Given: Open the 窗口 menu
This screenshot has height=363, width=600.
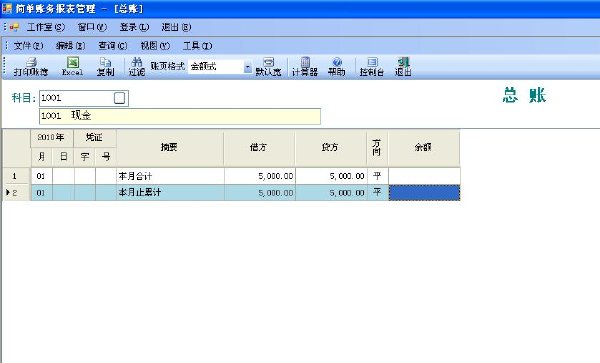Looking at the screenshot, I should (x=92, y=27).
